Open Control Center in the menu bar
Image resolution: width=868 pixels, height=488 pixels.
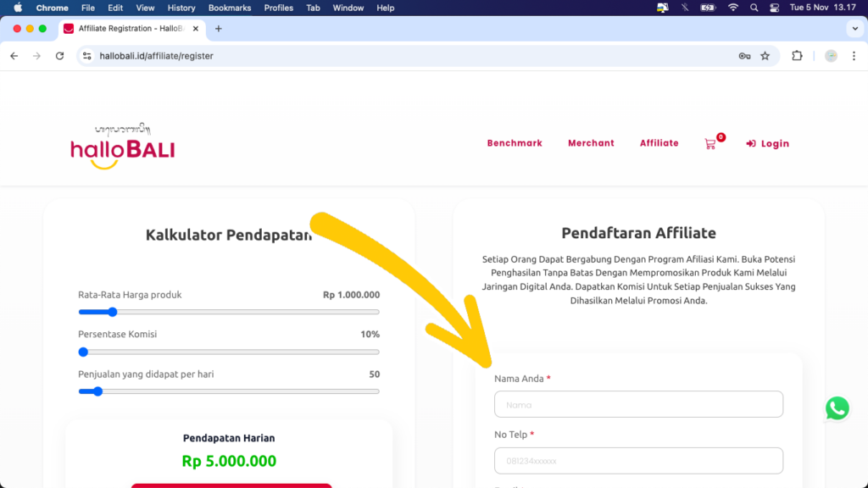(x=775, y=8)
